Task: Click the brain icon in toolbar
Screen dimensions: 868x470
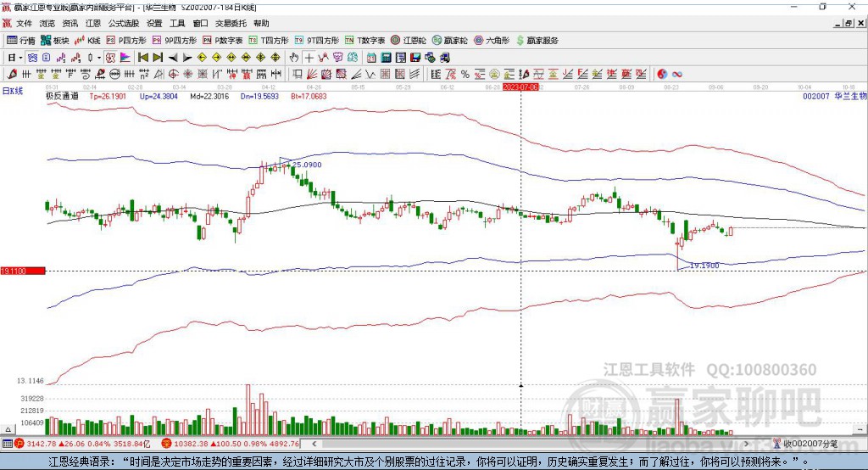Action: 352,58
